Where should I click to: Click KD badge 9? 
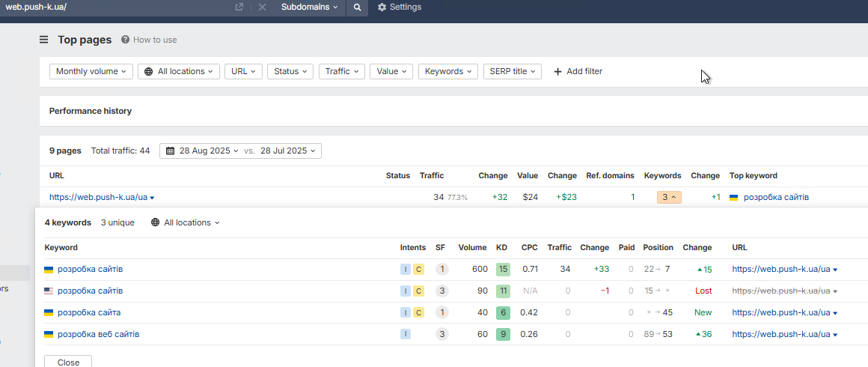click(x=503, y=334)
